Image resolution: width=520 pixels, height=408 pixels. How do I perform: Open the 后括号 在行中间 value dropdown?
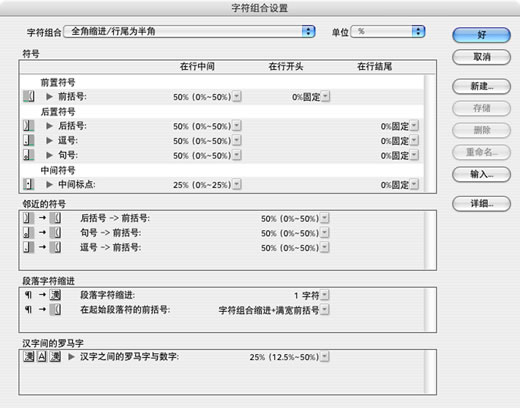(237, 126)
